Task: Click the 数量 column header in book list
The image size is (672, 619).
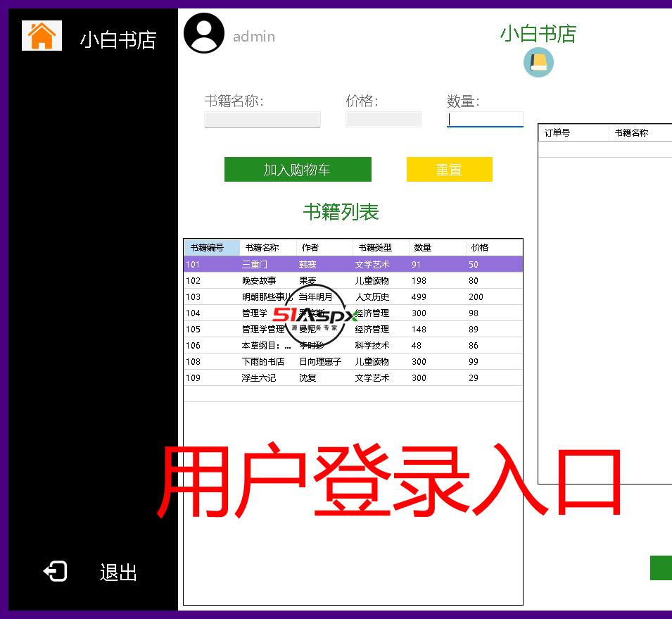Action: [x=437, y=247]
